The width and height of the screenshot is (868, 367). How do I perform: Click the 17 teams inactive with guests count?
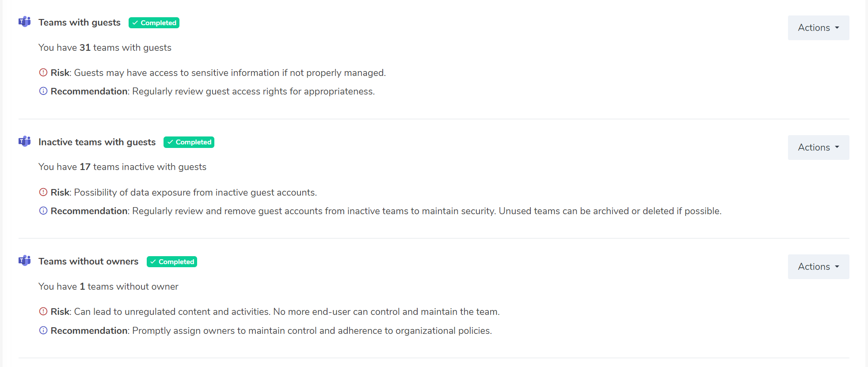click(x=85, y=167)
